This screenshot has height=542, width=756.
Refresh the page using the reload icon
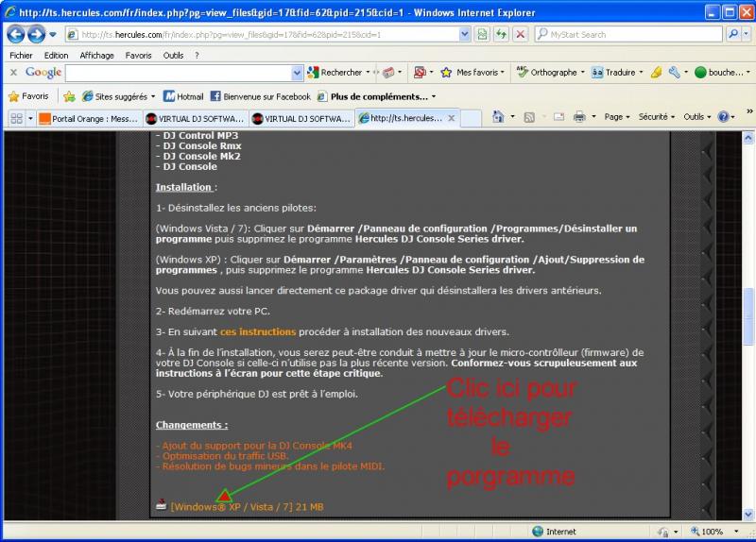pos(501,34)
